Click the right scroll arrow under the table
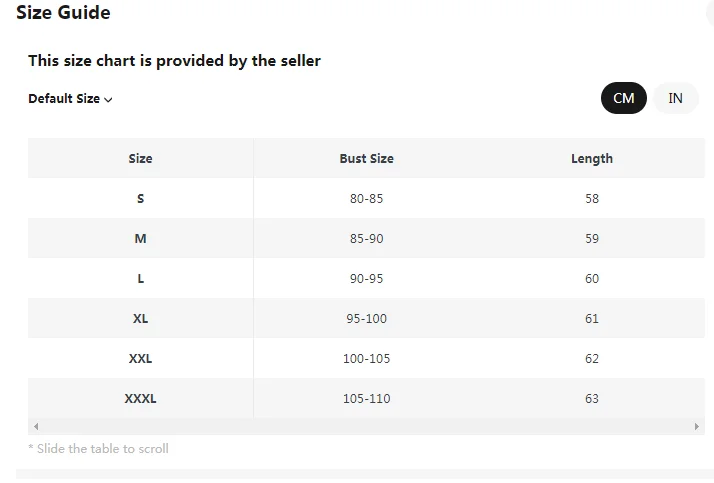The image size is (714, 483). (697, 426)
